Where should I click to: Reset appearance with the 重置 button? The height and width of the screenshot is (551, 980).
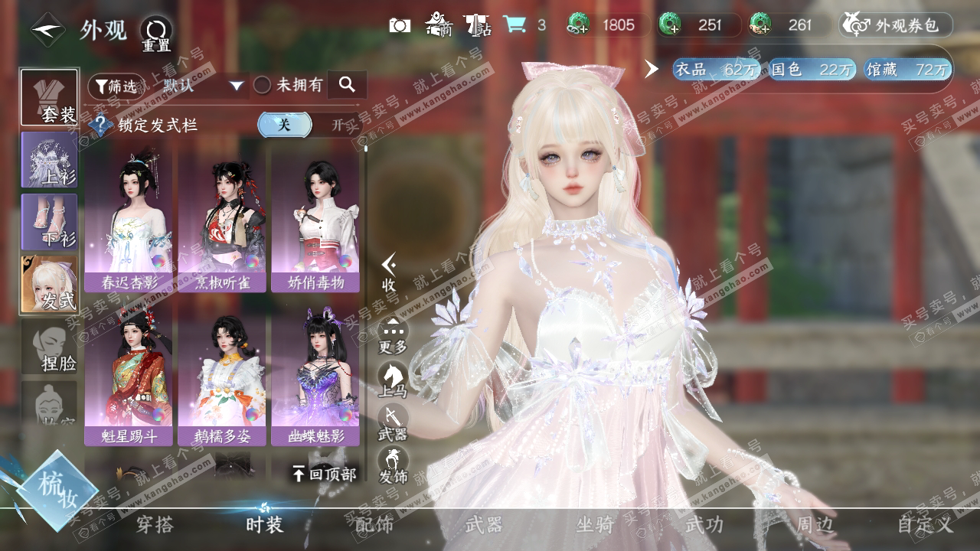tap(156, 34)
